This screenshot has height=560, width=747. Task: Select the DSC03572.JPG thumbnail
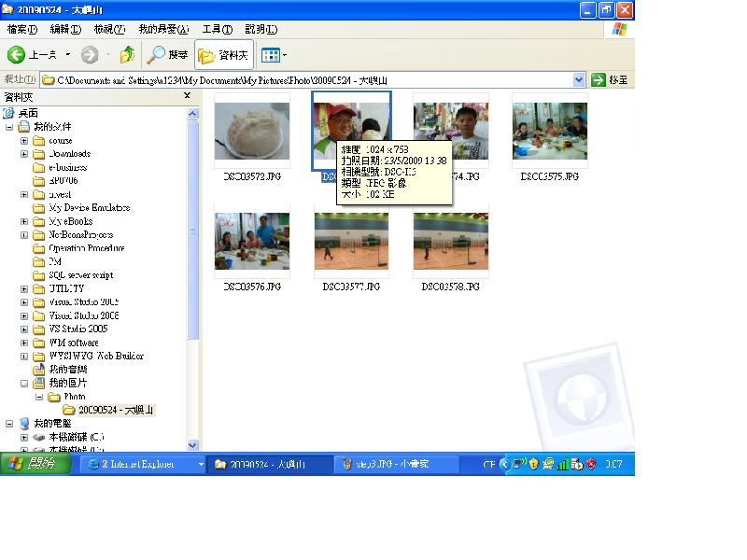click(x=251, y=131)
